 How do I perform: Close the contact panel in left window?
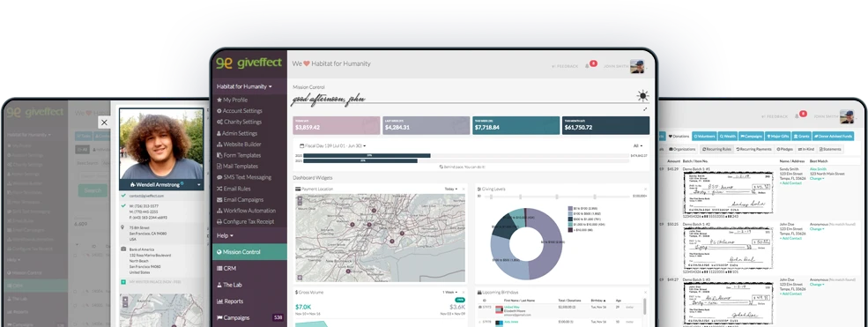pyautogui.click(x=104, y=123)
